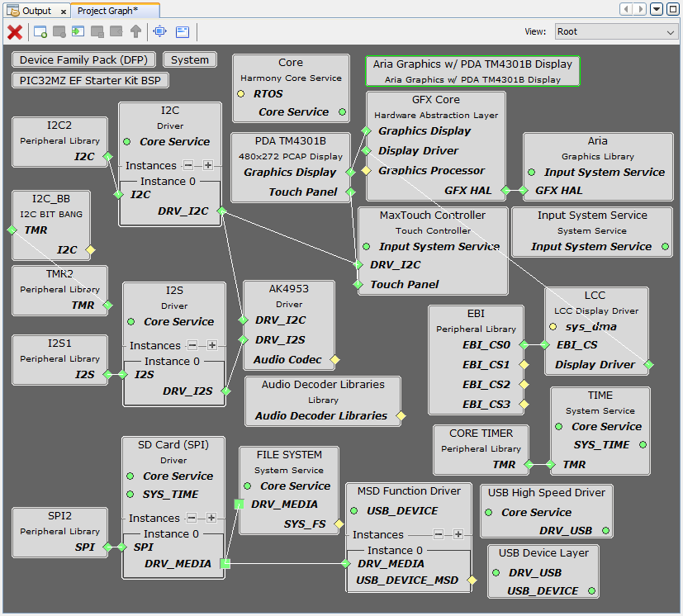The height and width of the screenshot is (616, 683).
Task: Select the Project Graph tab
Action: [107, 11]
